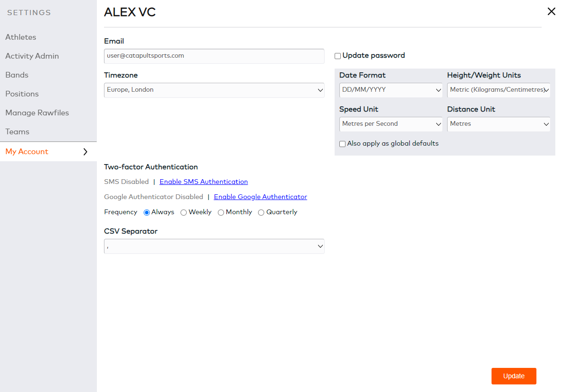Click the My Account chevron arrow

[85, 152]
